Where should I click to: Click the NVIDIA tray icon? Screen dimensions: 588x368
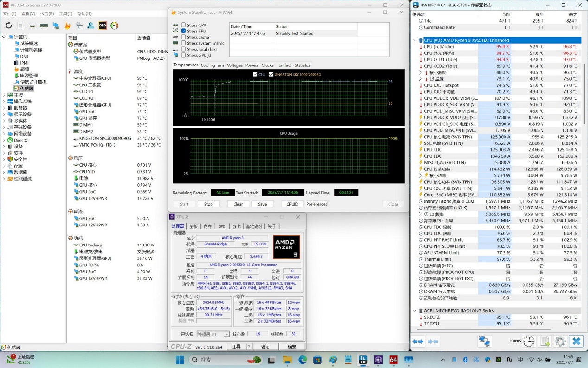point(498,360)
